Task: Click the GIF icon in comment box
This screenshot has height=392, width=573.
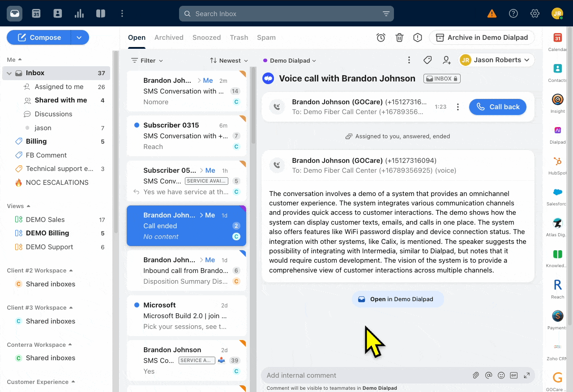Action: (x=514, y=375)
